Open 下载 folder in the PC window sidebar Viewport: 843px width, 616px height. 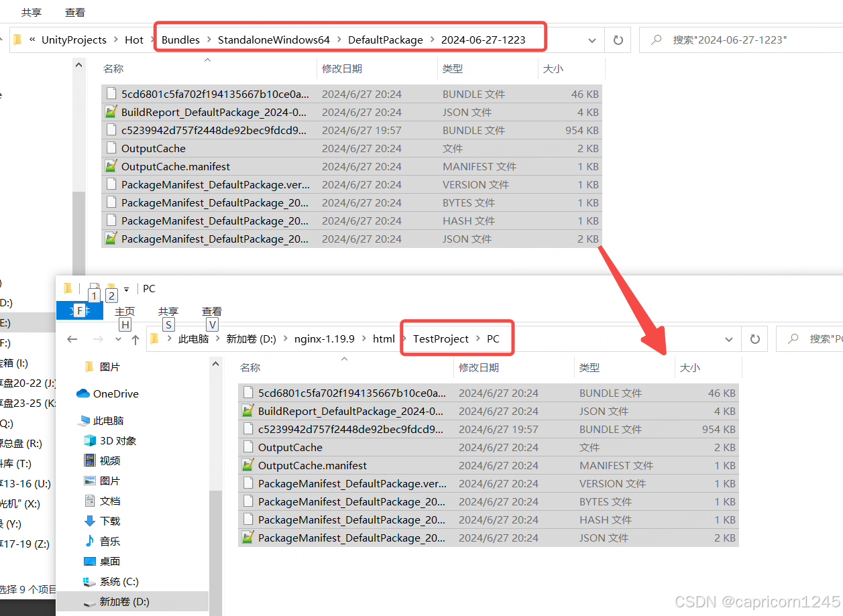110,521
